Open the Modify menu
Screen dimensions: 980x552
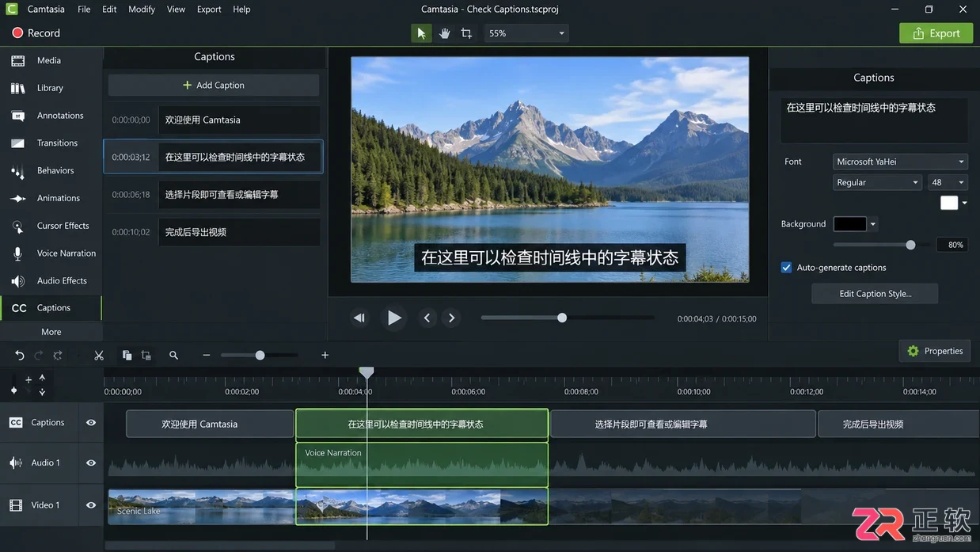coord(142,10)
